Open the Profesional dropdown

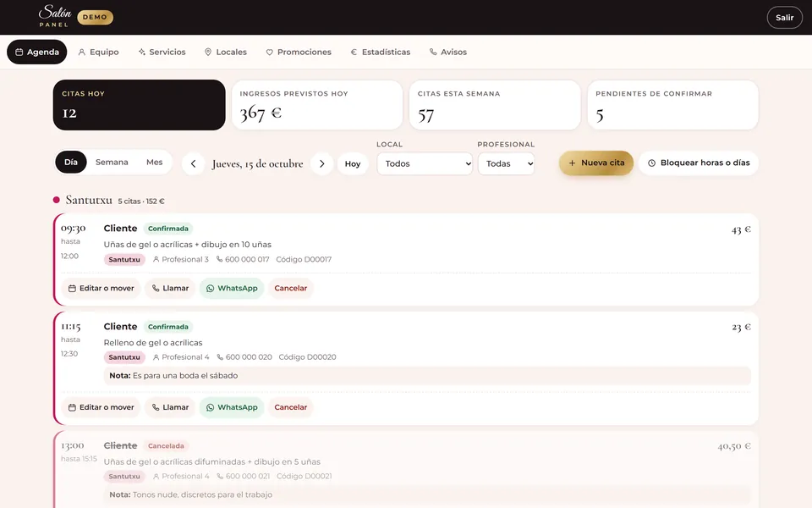506,163
